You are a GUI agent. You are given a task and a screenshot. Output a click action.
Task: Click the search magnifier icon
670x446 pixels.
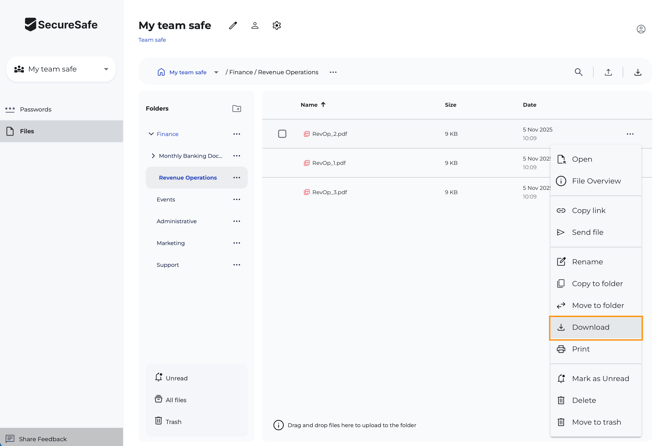[x=578, y=72]
